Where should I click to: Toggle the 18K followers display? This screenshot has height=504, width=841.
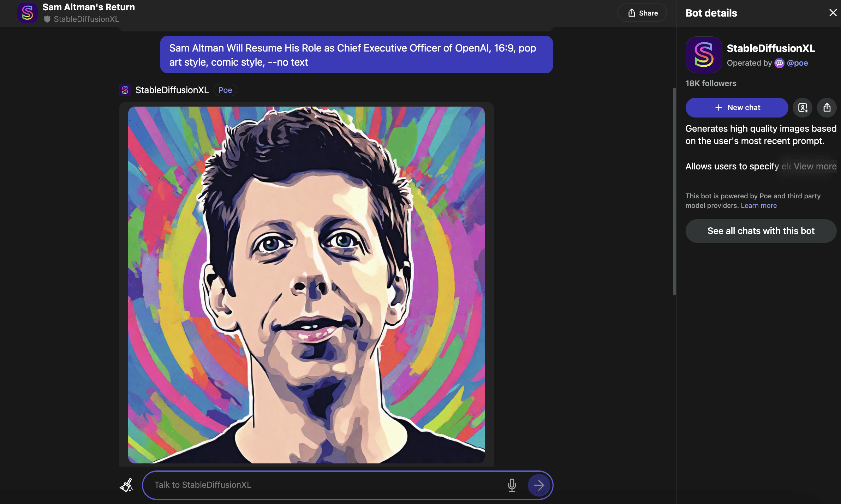(710, 83)
